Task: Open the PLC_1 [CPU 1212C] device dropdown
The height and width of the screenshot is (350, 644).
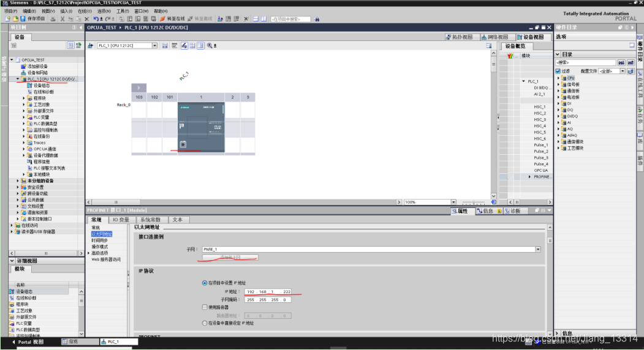Action: tap(154, 45)
